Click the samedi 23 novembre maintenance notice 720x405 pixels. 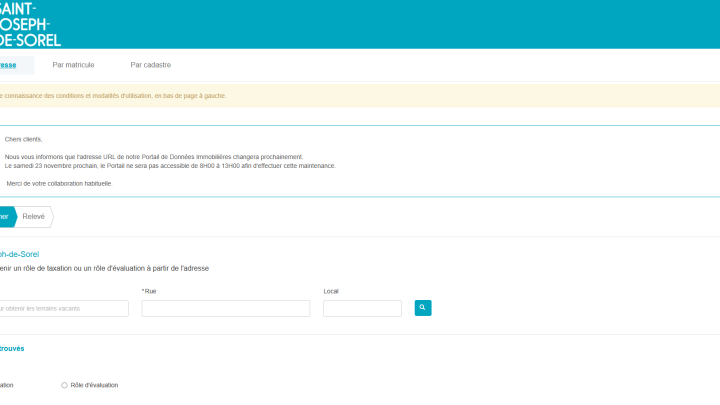170,166
